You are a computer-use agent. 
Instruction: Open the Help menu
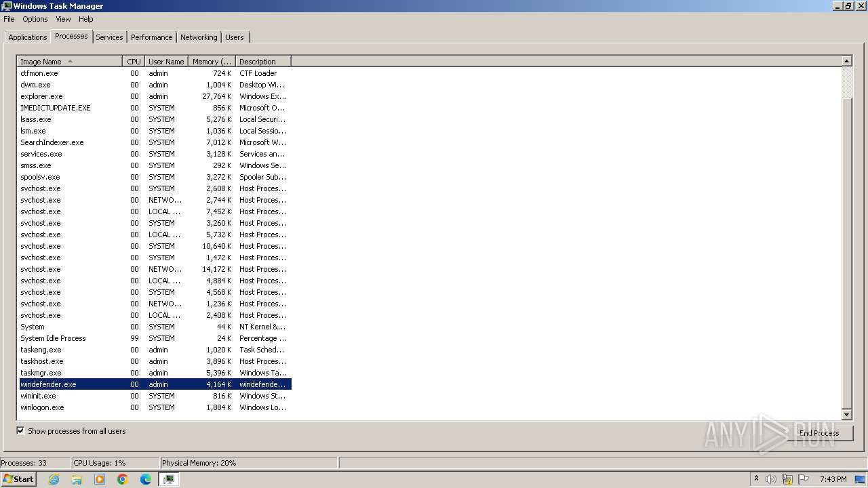(86, 19)
